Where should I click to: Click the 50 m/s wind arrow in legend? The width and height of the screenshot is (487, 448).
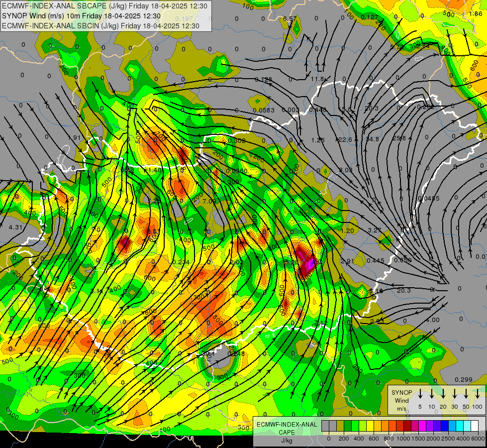[466, 394]
